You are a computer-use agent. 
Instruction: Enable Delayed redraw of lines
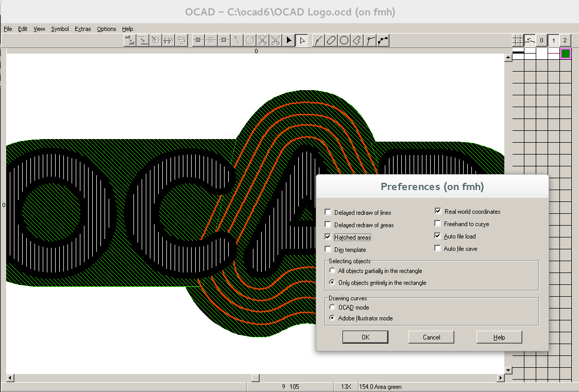pyautogui.click(x=328, y=212)
